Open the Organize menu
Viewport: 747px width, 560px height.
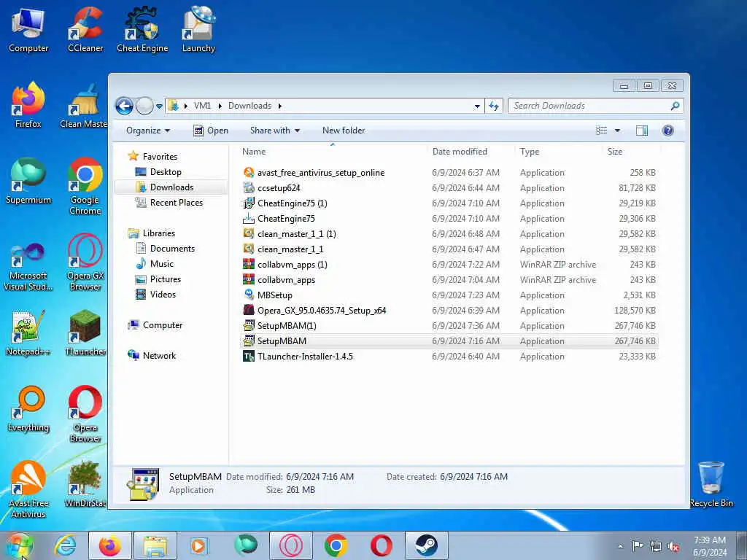pos(147,131)
